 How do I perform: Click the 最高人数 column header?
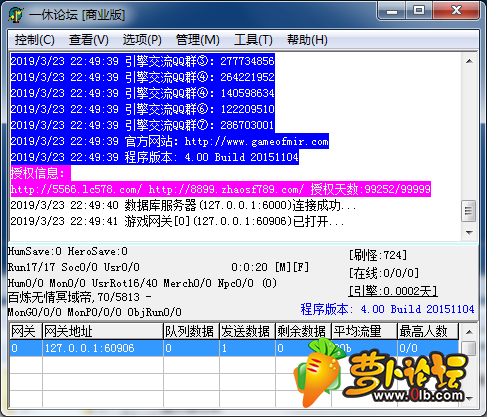428,331
